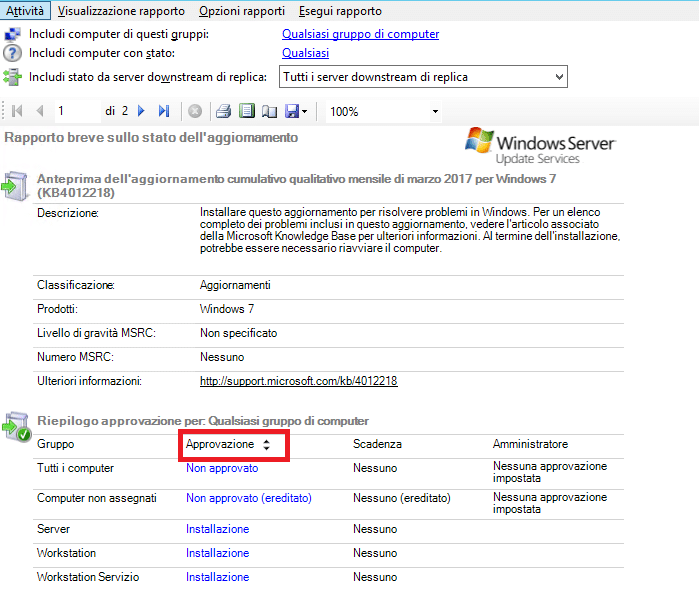Click the Non specificato severity value
Image resolution: width=699 pixels, height=603 pixels.
click(238, 333)
